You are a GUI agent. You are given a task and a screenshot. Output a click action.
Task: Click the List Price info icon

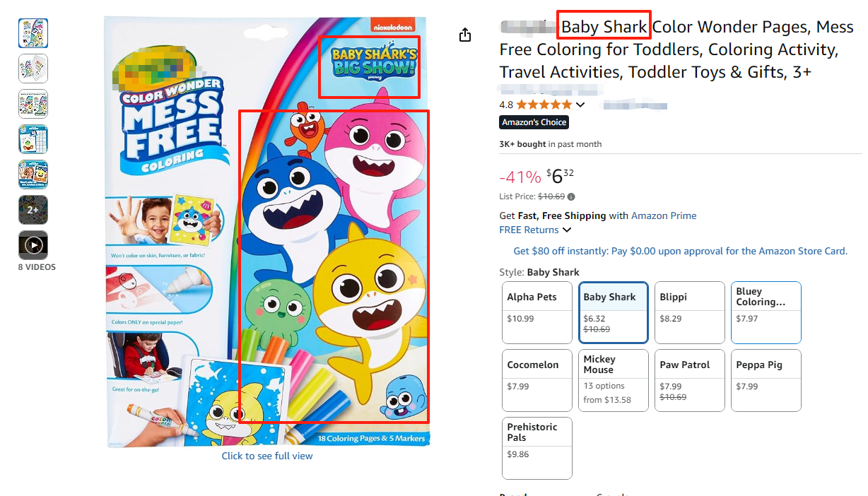pyautogui.click(x=571, y=197)
